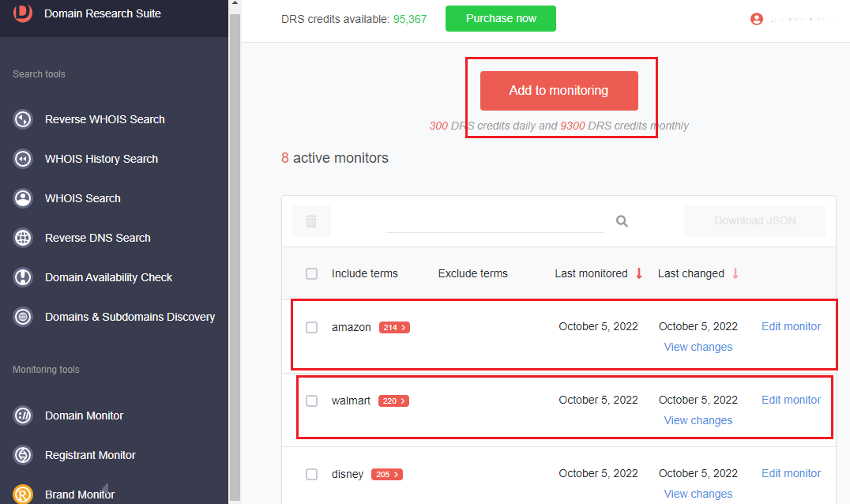Go to Reverse DNS Search
Viewport: 850px width, 504px height.
98,238
